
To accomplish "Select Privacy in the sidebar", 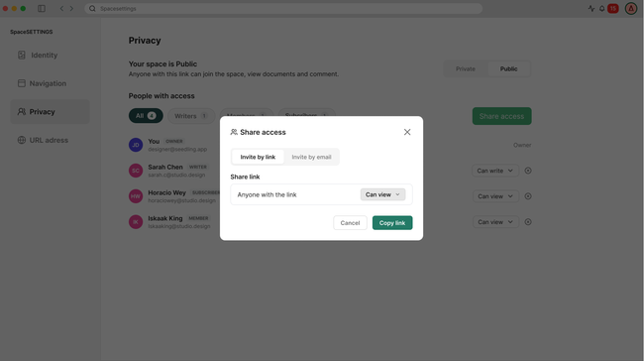I will (50, 112).
